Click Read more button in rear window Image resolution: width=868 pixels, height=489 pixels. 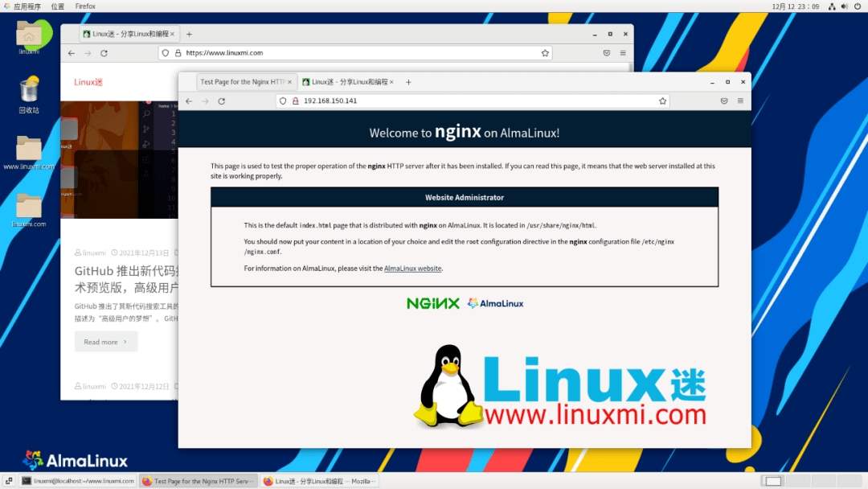106,343
